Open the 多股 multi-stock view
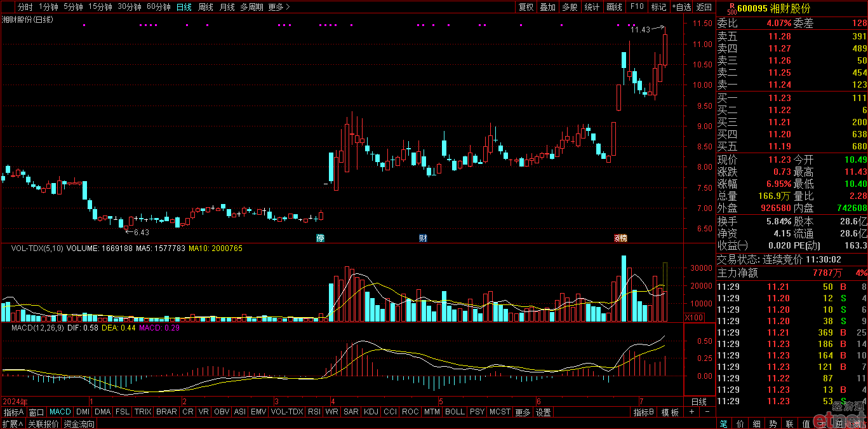Viewport: 868px width, 429px height. point(570,7)
